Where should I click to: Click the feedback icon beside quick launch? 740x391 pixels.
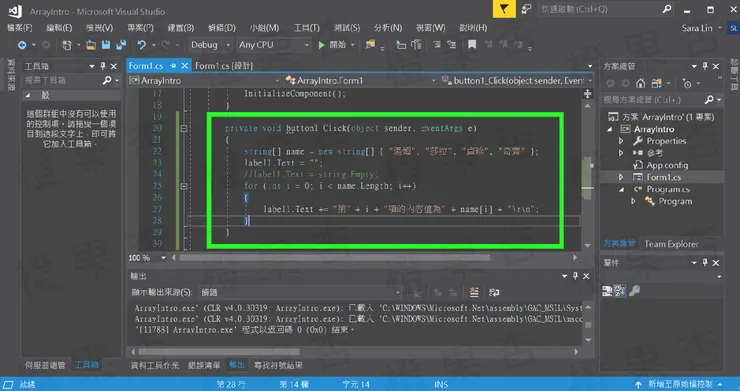[x=526, y=9]
